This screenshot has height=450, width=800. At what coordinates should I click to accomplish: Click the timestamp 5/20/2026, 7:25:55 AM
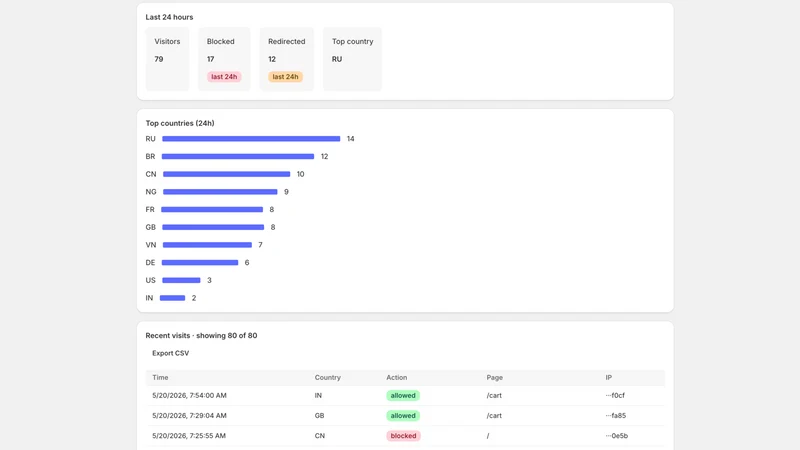coord(189,436)
